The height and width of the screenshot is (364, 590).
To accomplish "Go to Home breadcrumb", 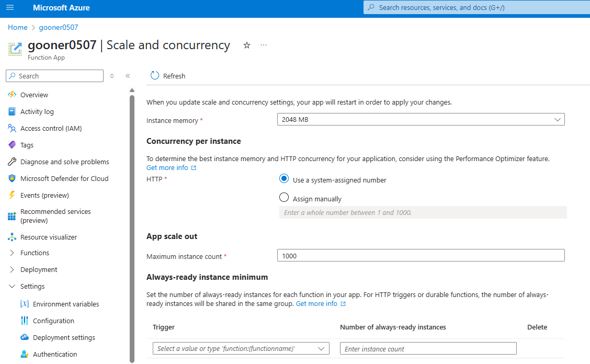I will [x=18, y=28].
